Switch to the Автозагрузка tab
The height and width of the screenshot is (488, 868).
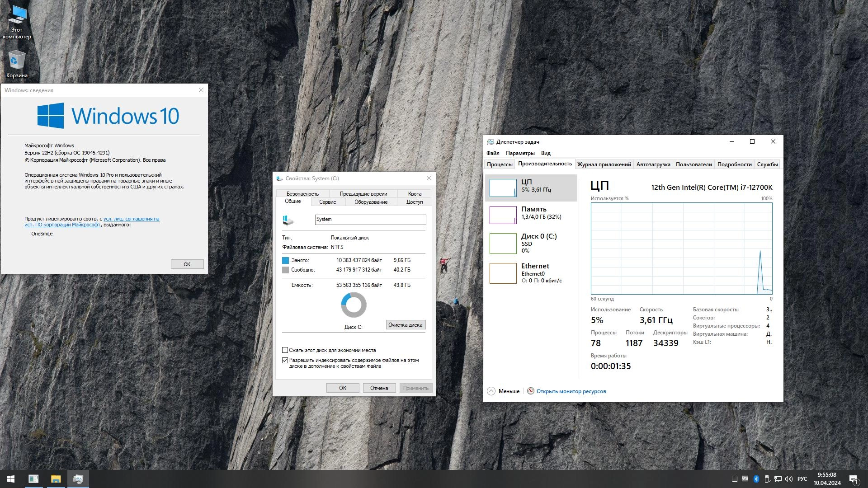pyautogui.click(x=653, y=164)
